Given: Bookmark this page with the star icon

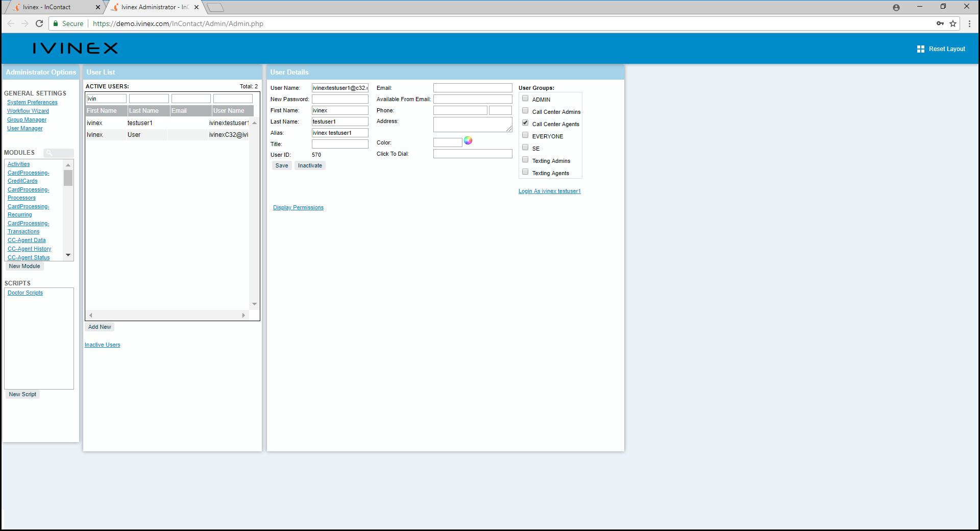Looking at the screenshot, I should coord(953,23).
